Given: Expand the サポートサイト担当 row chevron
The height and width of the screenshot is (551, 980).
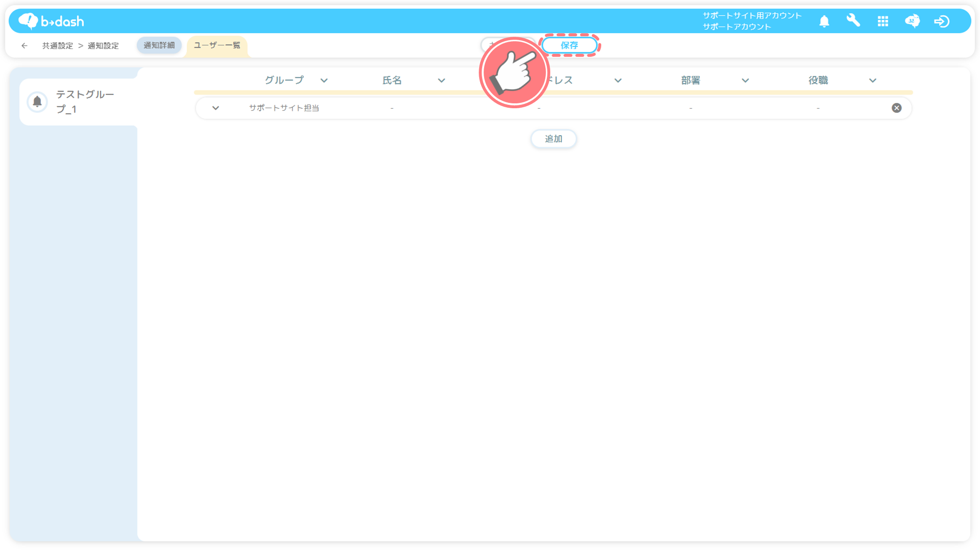Looking at the screenshot, I should tap(216, 108).
